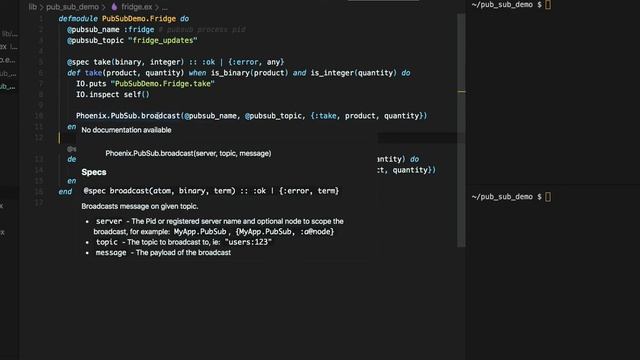Click the "~/pub_sub_demo $" upper terminal prompt
The image size is (640, 360).
click(x=507, y=5)
